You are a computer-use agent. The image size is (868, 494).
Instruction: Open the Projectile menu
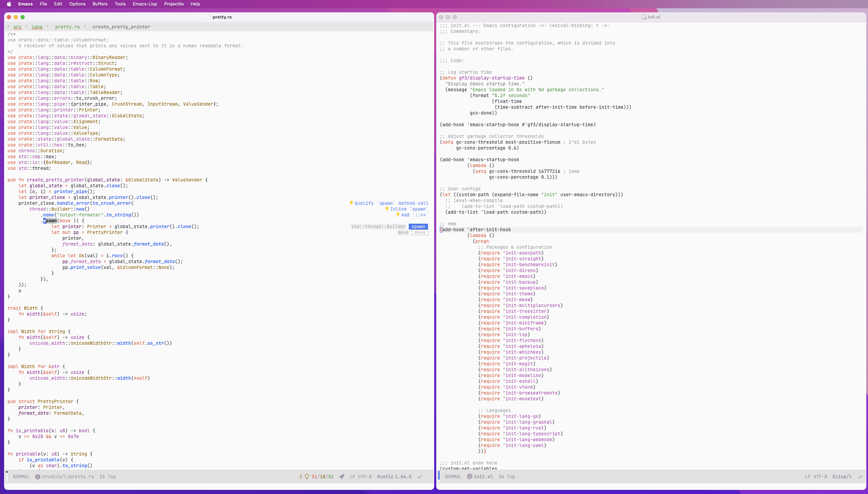tap(174, 4)
